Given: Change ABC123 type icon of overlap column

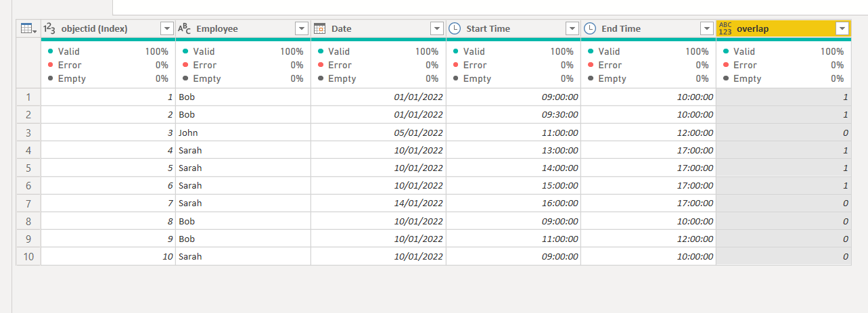Looking at the screenshot, I should click(725, 28).
